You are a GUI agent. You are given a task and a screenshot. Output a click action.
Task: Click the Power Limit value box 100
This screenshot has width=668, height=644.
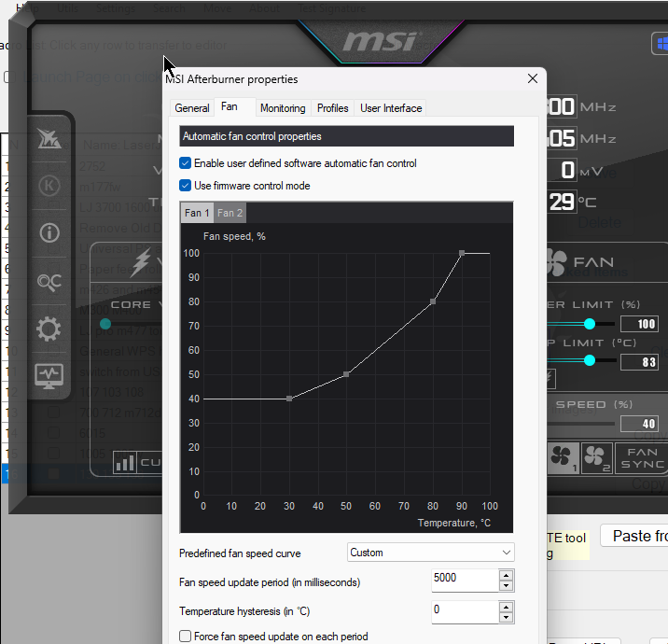(639, 324)
